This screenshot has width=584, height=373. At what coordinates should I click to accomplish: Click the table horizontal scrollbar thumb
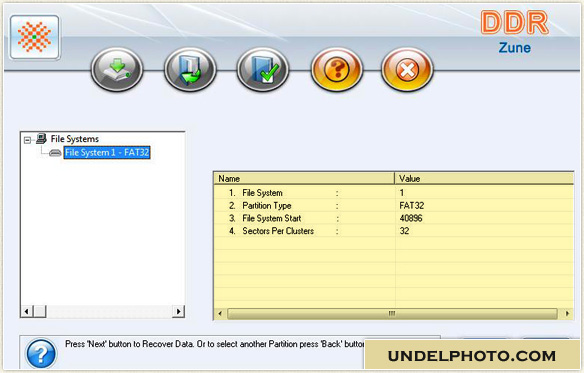[x=392, y=313]
